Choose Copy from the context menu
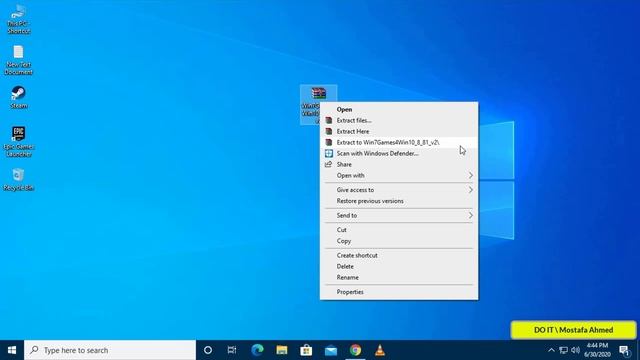This screenshot has width=640, height=360. coord(399,241)
